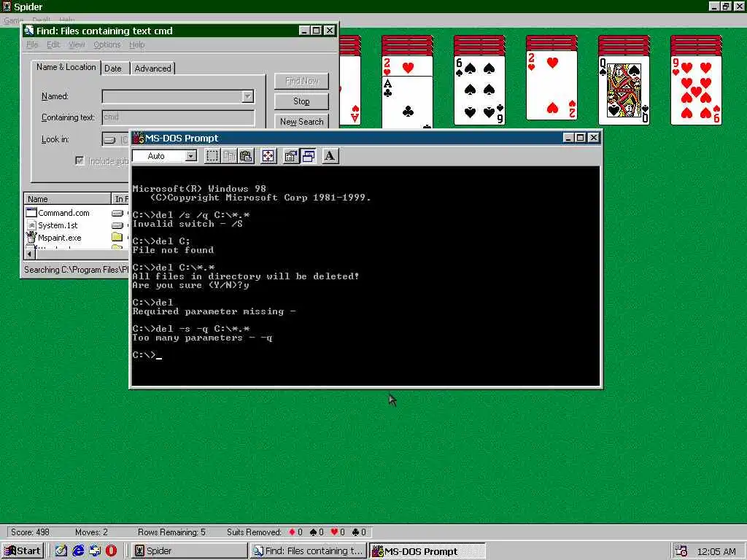747x560 pixels.
Task: Click the drive icon in System.1st row
Action: click(117, 225)
